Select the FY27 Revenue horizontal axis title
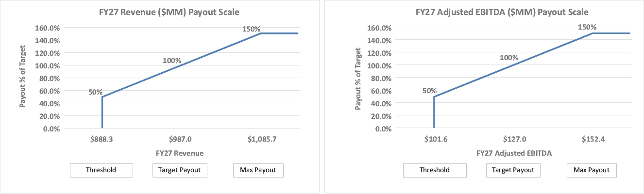The height and width of the screenshot is (194, 644). point(180,153)
